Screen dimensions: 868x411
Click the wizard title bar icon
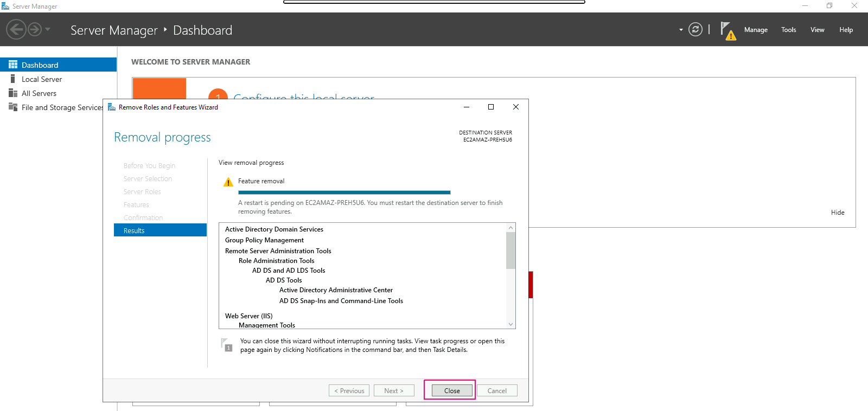point(112,107)
